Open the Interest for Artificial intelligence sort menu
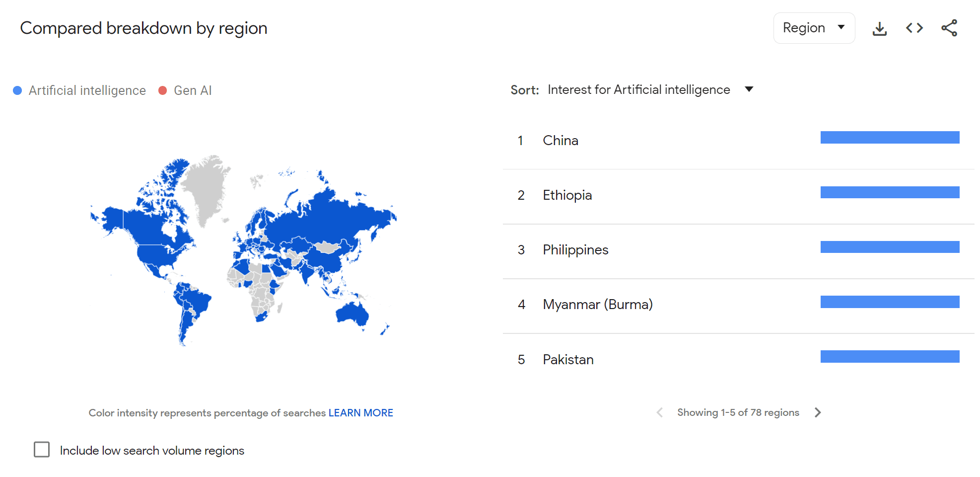 pyautogui.click(x=639, y=89)
